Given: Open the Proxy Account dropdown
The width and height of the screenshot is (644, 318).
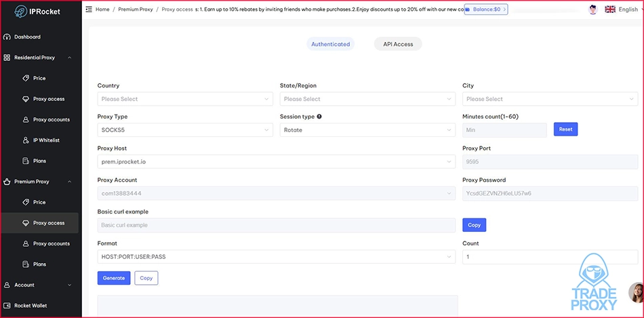Looking at the screenshot, I should point(277,193).
